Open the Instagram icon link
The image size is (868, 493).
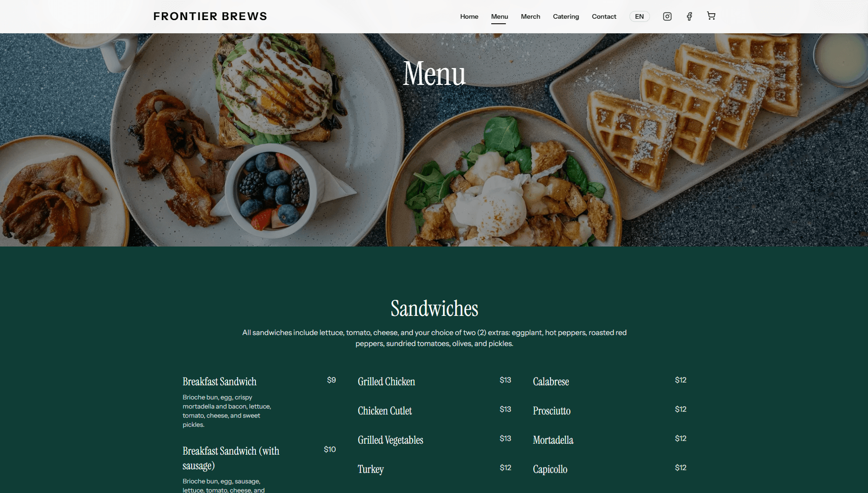pyautogui.click(x=667, y=16)
